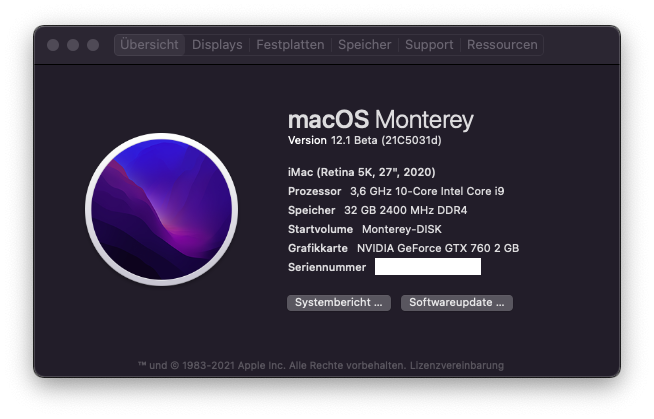Image resolution: width=654 pixels, height=419 pixels.
Task: Click the third traffic-light zoom button
Action: 93,45
